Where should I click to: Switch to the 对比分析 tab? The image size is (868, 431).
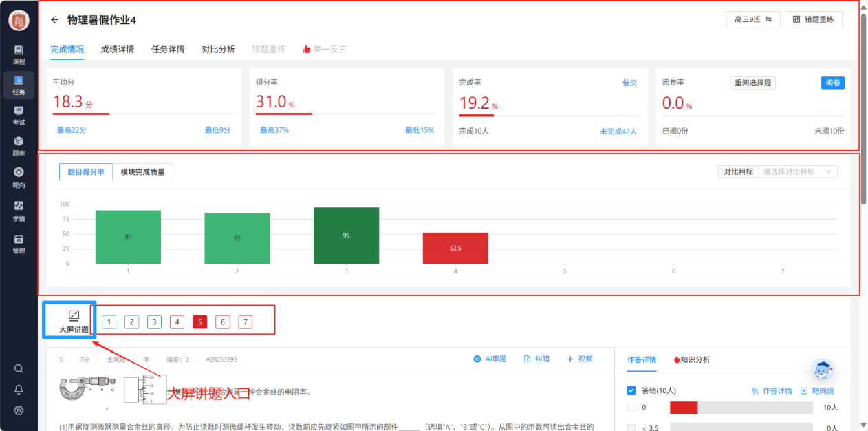click(x=218, y=49)
